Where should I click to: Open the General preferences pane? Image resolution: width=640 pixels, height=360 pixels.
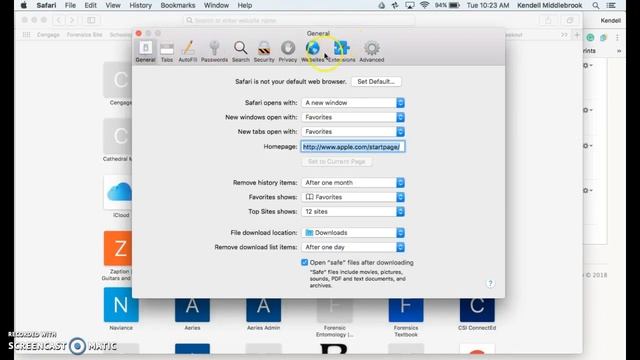coord(145,51)
